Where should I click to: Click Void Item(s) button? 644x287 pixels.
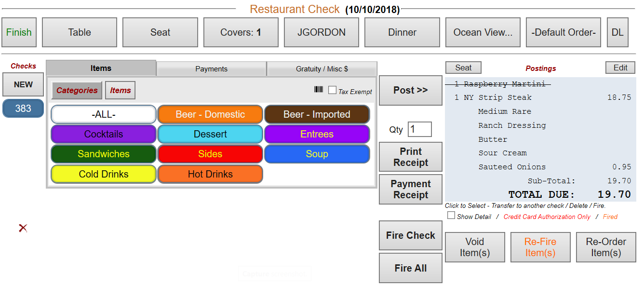475,247
